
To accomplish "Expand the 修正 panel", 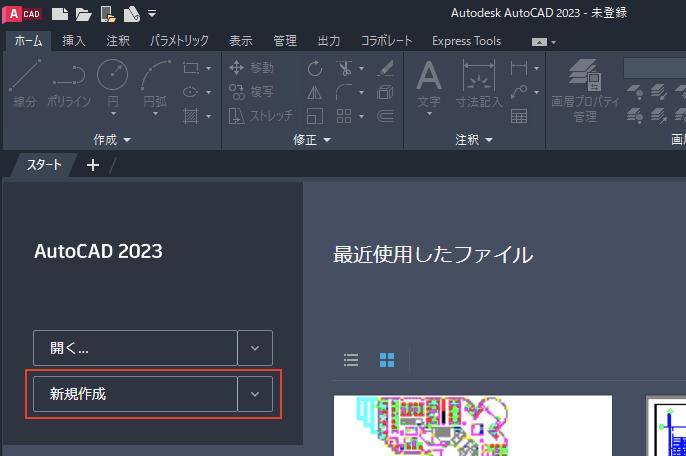I will pyautogui.click(x=312, y=140).
